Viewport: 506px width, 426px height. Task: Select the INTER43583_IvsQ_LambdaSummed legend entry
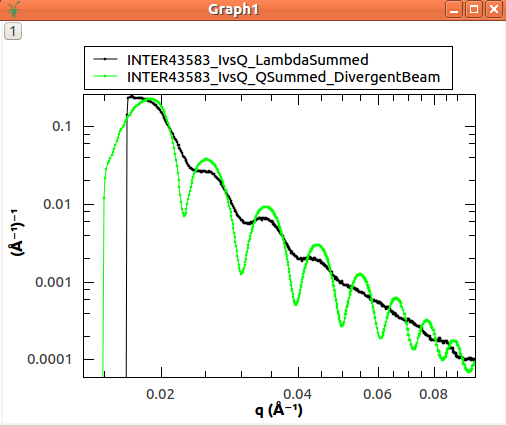pos(248,60)
